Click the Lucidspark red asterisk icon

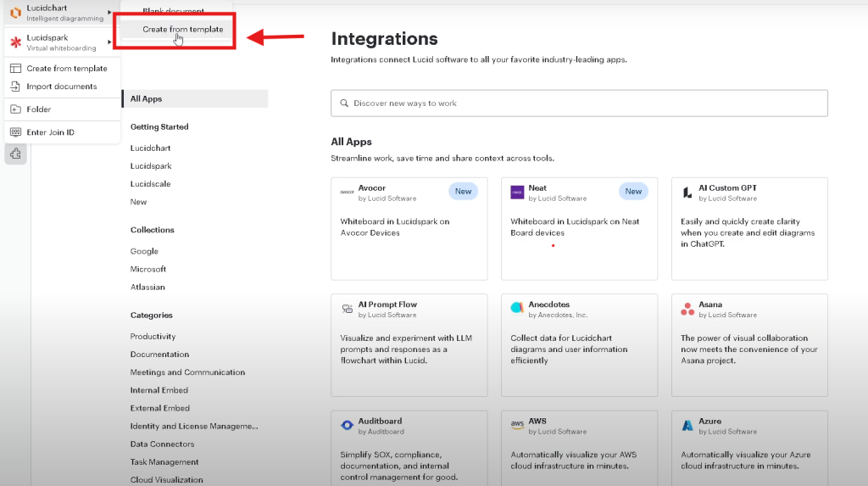(15, 42)
